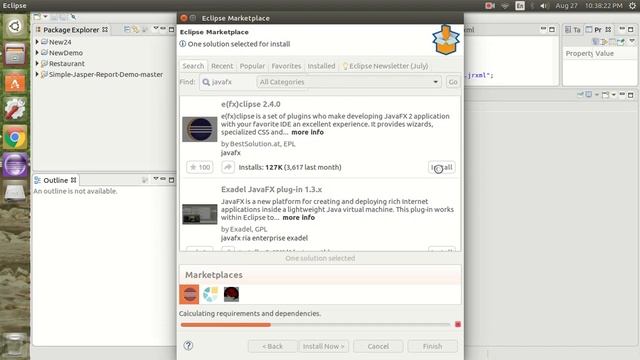Maximize the Package Explorer view
This screenshot has height=360, width=640.
click(x=171, y=29)
